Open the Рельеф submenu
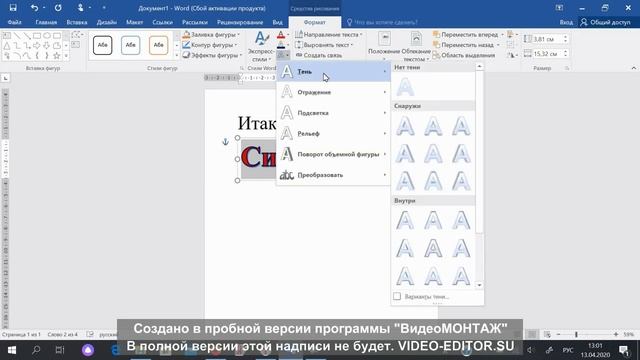Screen dimensions: 640x360 click(x=333, y=133)
